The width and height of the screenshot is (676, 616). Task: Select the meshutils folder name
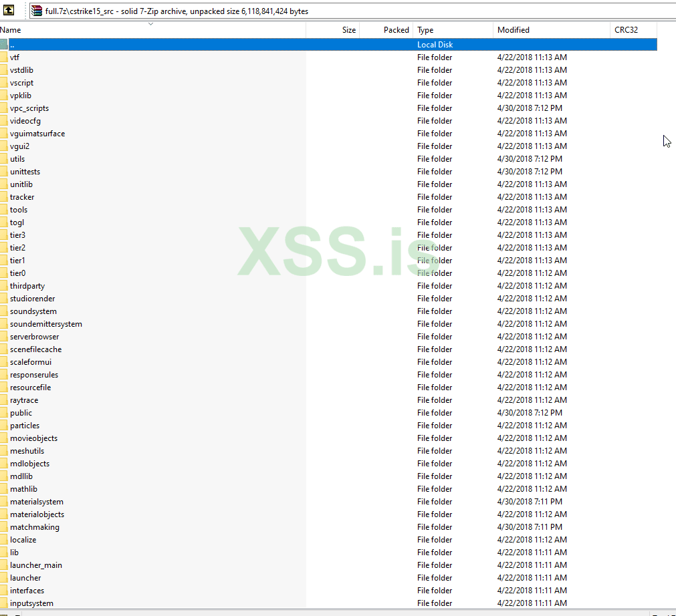pyautogui.click(x=27, y=451)
